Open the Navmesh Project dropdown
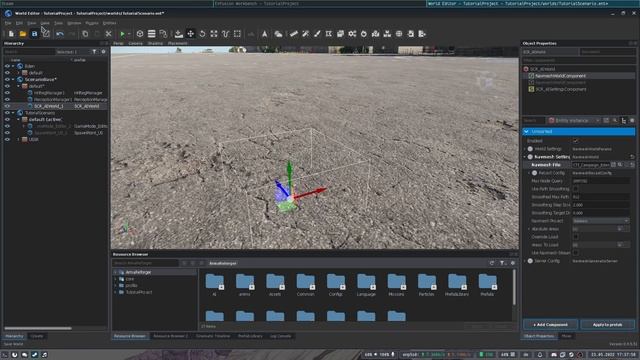Screen dimensions: 640x360 (x=600, y=221)
